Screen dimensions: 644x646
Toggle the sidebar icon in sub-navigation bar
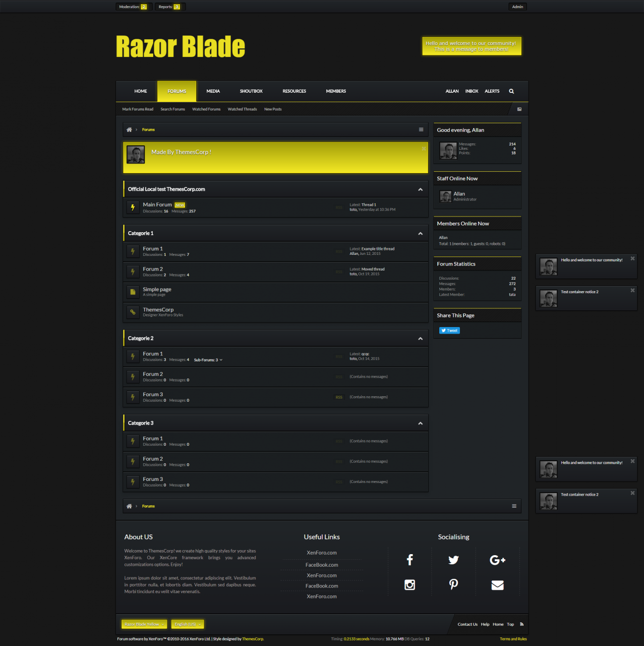519,109
